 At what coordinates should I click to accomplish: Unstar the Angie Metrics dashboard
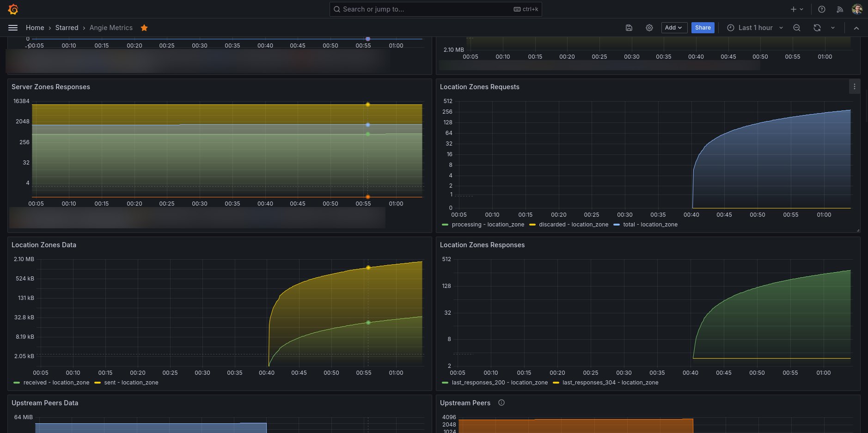[144, 28]
